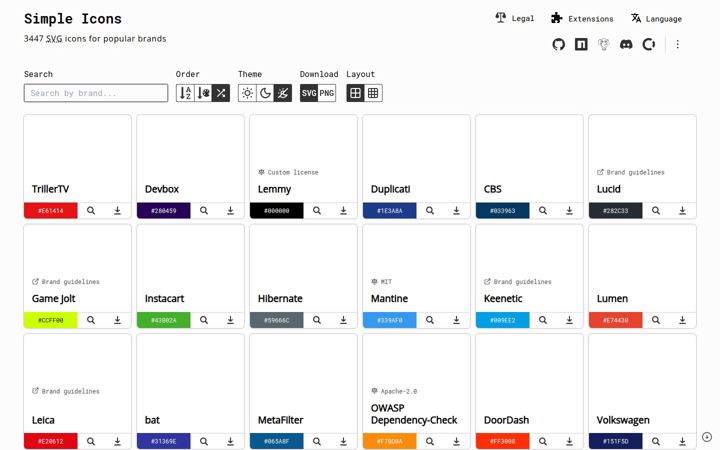Image resolution: width=720 pixels, height=450 pixels.
Task: Open the Discord server icon link
Action: 626,45
